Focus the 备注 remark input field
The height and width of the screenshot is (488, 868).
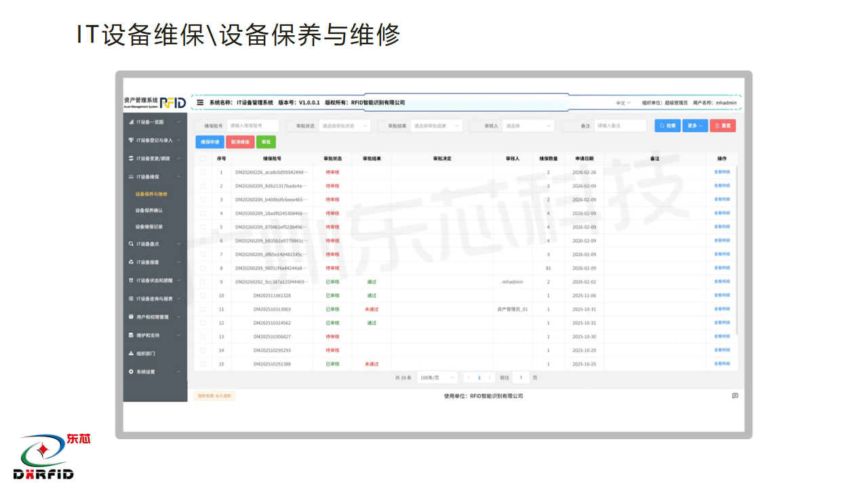[x=620, y=125]
